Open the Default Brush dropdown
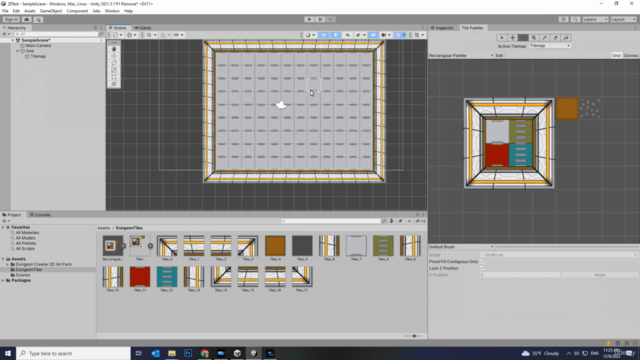Screen dimensions: 640x360 461,247
